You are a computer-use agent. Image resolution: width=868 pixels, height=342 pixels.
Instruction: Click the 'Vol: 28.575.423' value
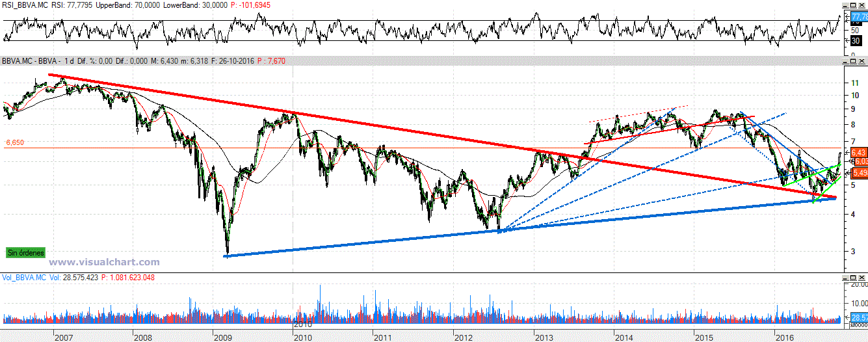(x=74, y=278)
